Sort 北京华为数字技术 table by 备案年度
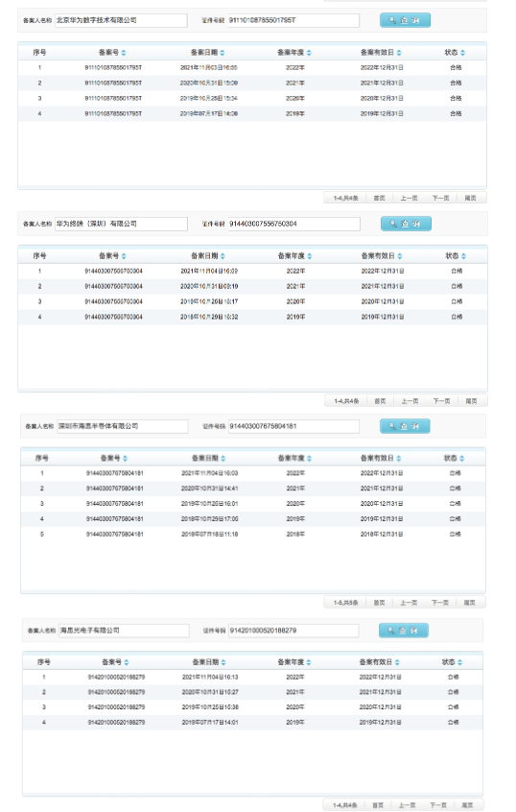516x812 pixels. coord(294,52)
